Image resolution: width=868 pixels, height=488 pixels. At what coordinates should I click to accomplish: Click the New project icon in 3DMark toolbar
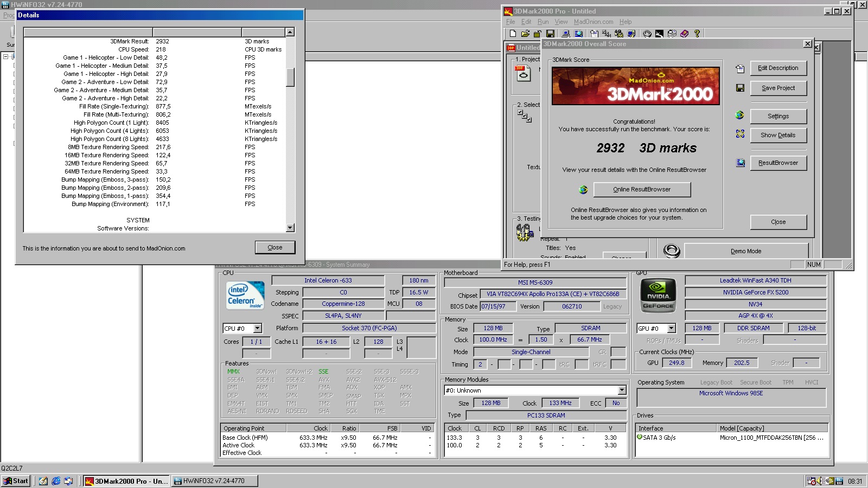tap(513, 34)
